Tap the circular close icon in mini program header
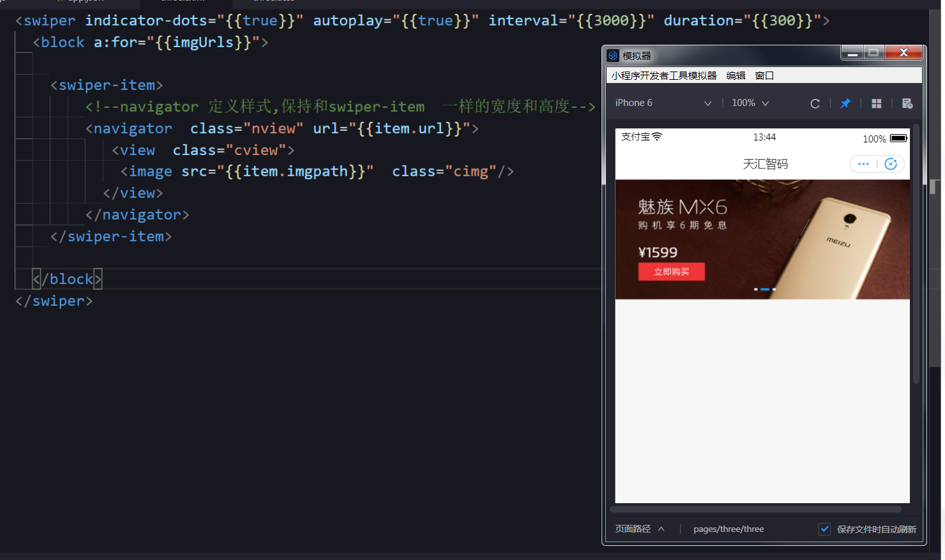 [891, 164]
